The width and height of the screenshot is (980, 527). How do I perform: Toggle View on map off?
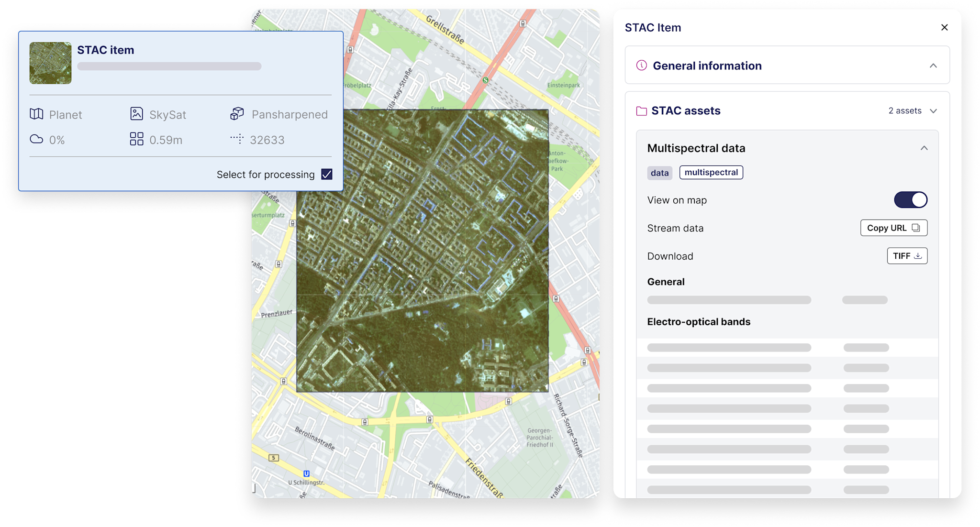tap(911, 200)
